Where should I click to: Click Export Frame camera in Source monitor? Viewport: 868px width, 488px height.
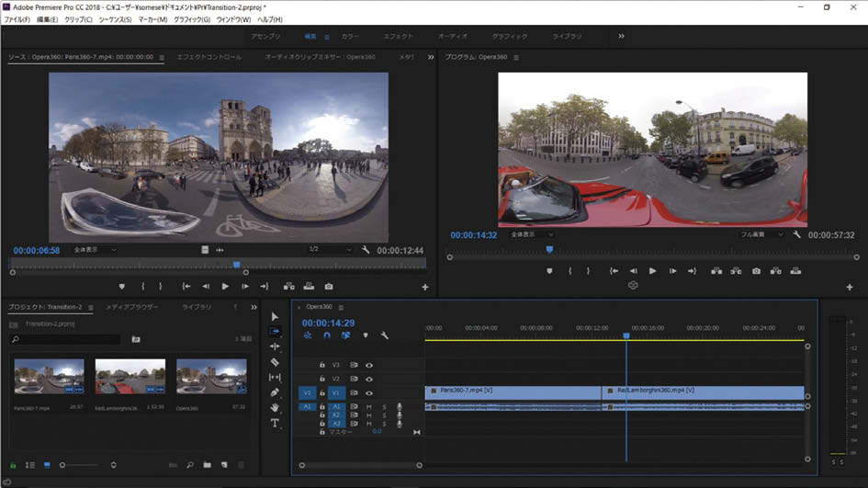pyautogui.click(x=329, y=287)
